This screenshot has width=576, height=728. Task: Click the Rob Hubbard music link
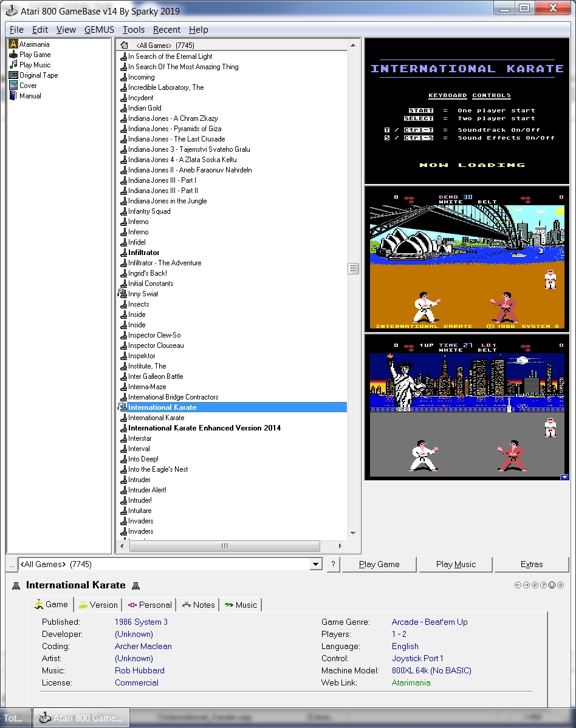pos(139,670)
